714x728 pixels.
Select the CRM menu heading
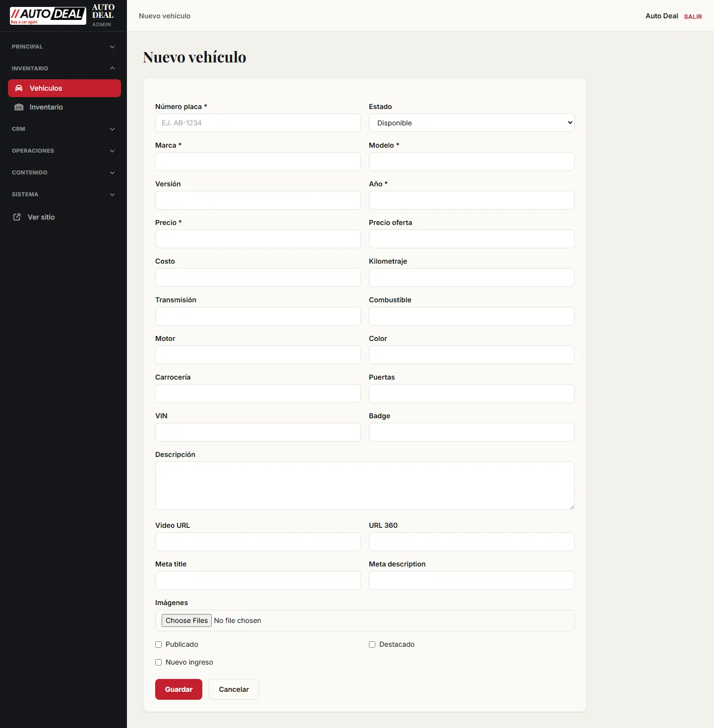[18, 129]
